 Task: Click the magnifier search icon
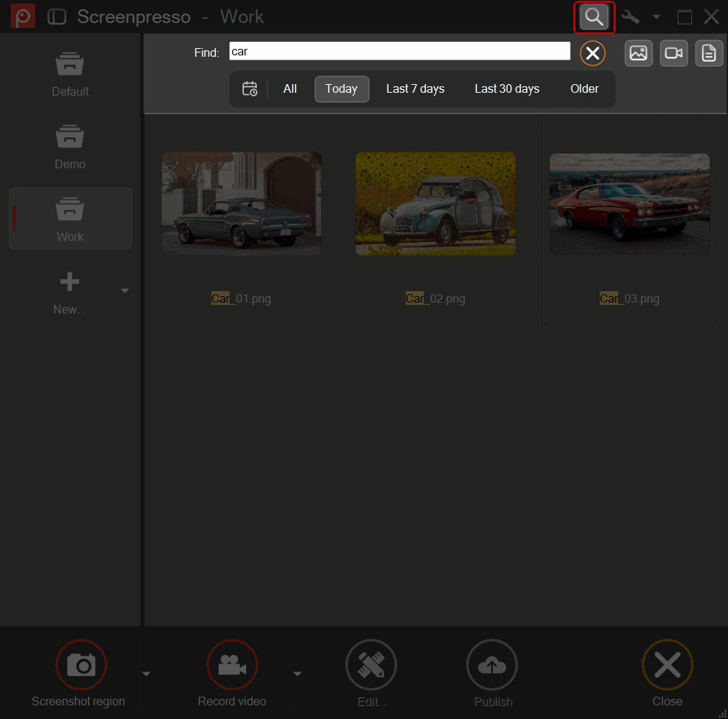point(594,17)
